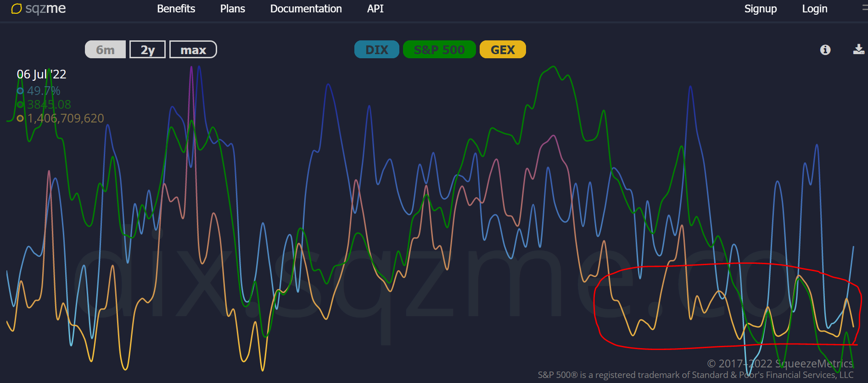Switch chart to 2y range
The width and height of the screenshot is (868, 383).
point(147,50)
